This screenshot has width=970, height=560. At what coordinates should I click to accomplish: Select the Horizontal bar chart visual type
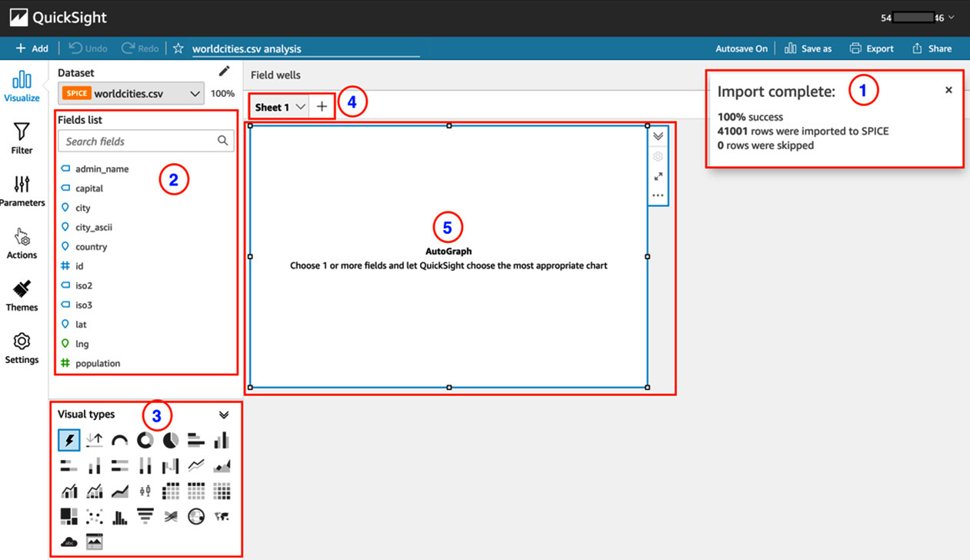[x=196, y=440]
